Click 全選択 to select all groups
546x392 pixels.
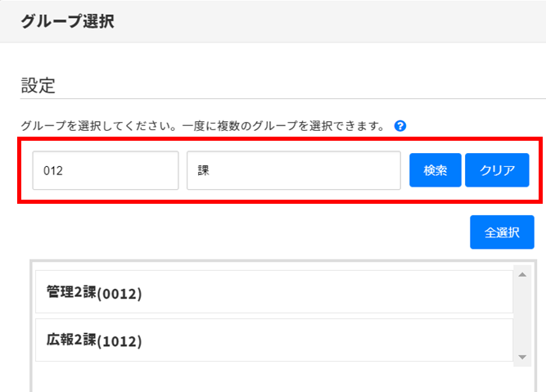(502, 232)
